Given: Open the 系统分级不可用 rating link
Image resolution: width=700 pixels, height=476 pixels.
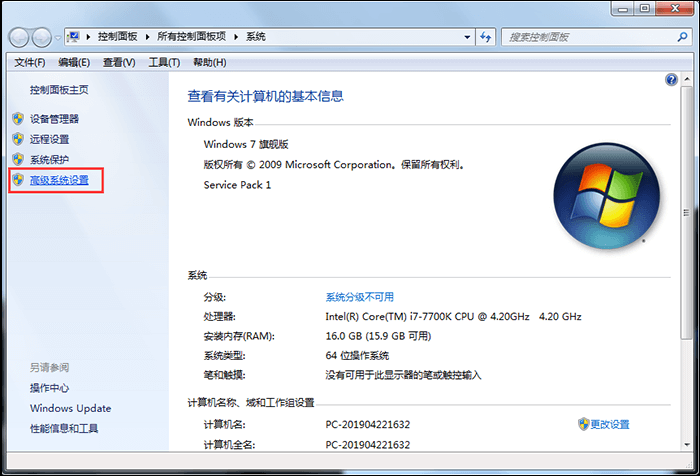Looking at the screenshot, I should click(x=359, y=297).
